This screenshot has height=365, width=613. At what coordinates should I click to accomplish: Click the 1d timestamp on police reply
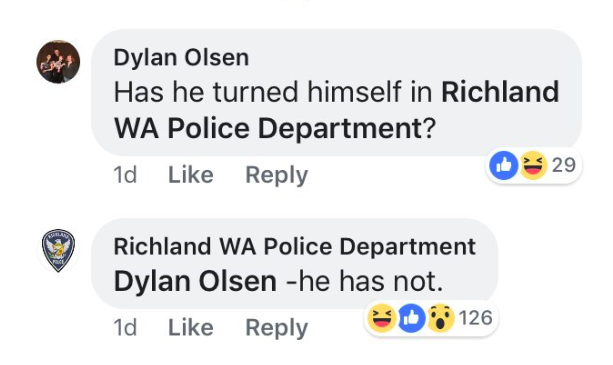pos(125,327)
